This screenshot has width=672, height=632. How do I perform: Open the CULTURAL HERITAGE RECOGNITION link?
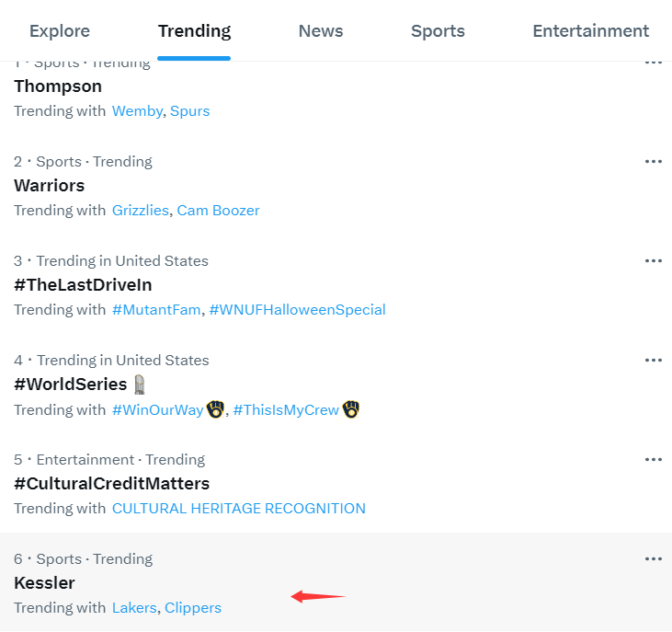pyautogui.click(x=239, y=509)
